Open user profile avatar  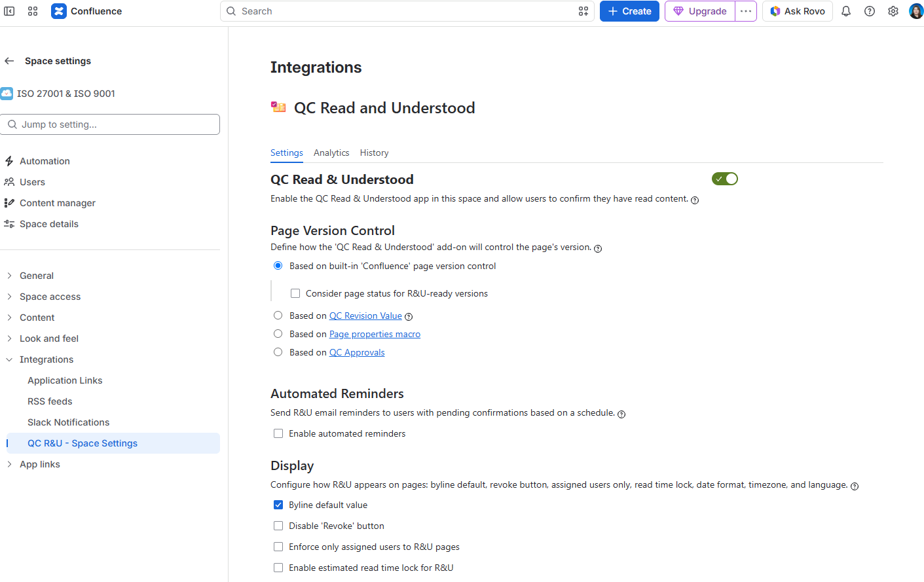916,11
